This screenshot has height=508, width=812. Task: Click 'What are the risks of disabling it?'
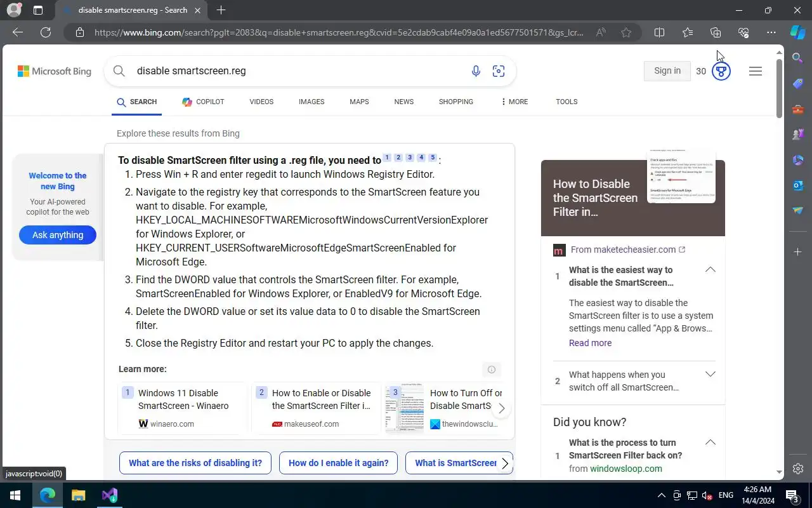pyautogui.click(x=195, y=463)
